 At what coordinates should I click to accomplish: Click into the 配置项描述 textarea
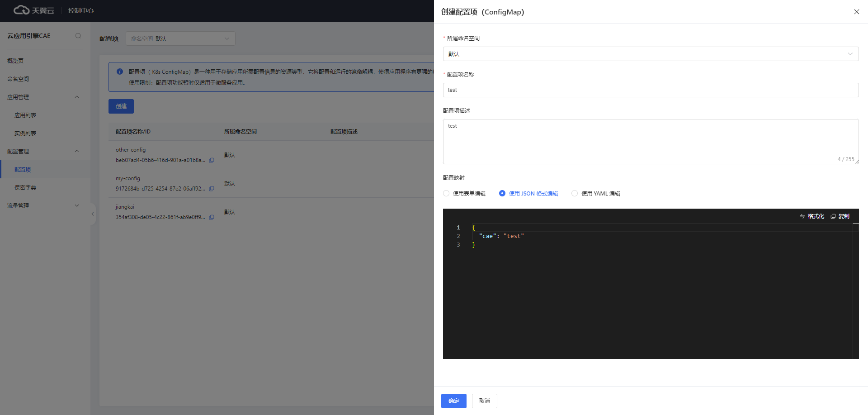coord(651,142)
